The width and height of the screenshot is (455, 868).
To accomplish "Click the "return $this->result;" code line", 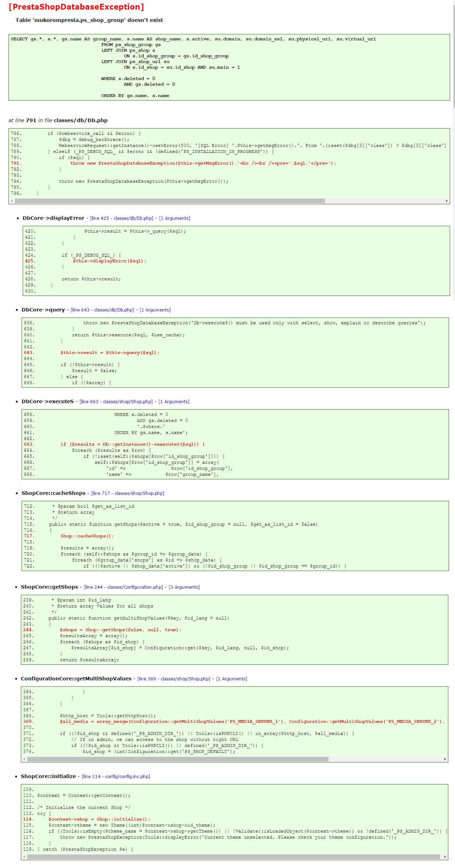I will click(91, 279).
